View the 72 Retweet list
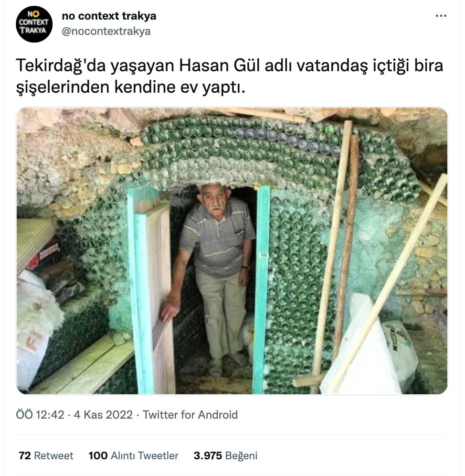The width and height of the screenshot is (465, 476). [x=46, y=455]
